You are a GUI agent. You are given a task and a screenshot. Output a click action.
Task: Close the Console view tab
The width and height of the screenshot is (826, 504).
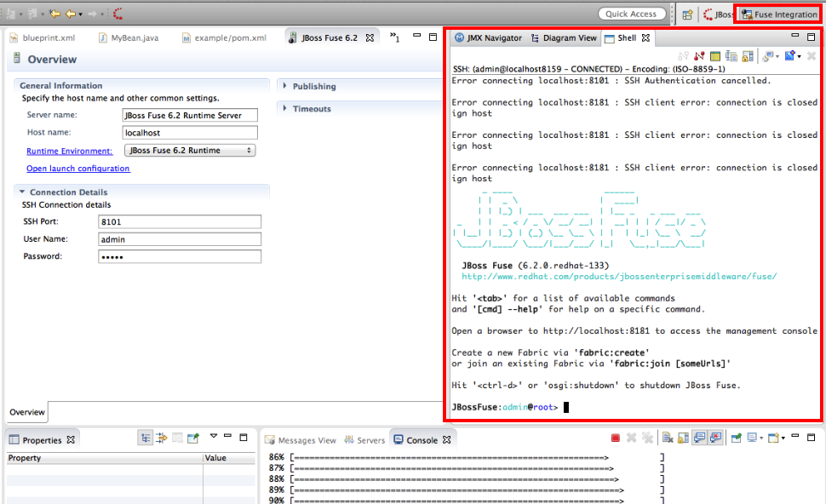(447, 440)
